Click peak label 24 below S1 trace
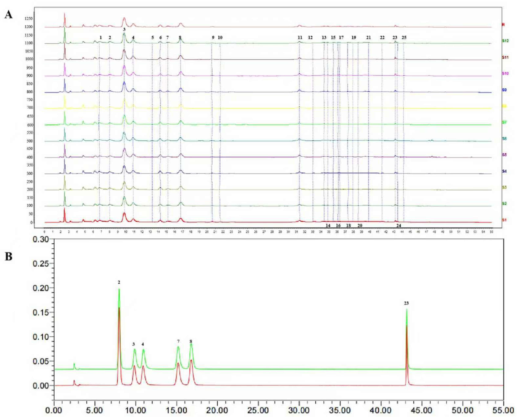 pos(399,226)
